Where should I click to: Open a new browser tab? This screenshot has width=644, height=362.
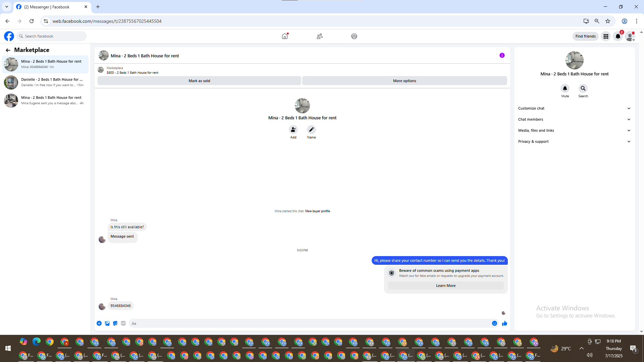98,7
